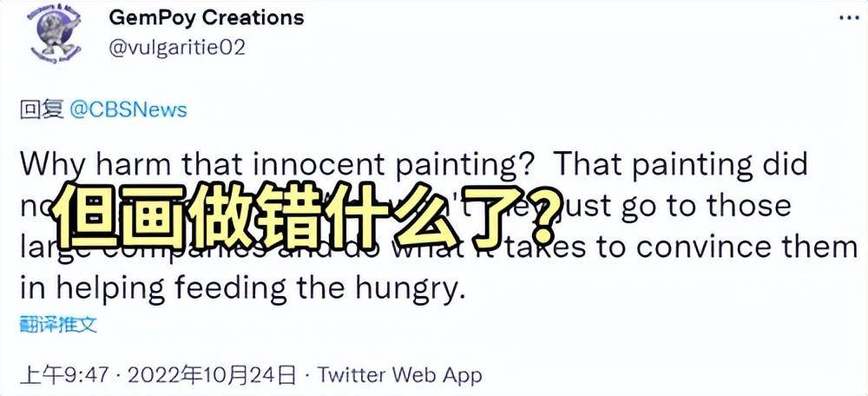This screenshot has width=868, height=396.
Task: Select the first line 'Why harm that innocent painting?'
Action: click(x=279, y=164)
